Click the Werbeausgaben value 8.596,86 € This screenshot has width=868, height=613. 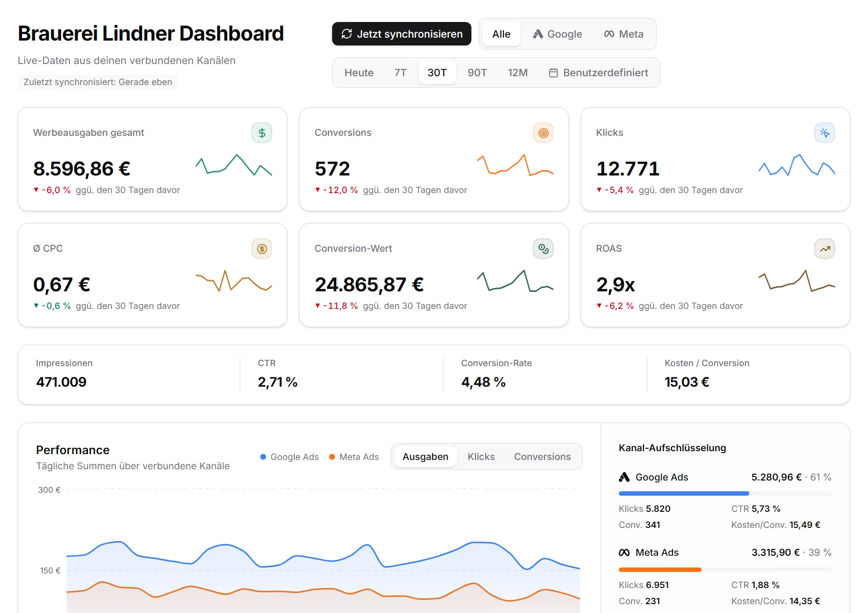coord(82,169)
